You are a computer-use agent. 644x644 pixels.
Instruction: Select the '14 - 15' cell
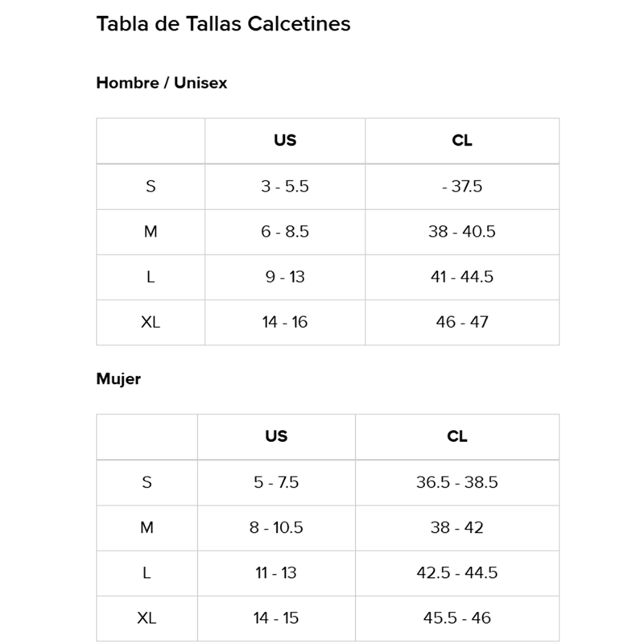276,618
